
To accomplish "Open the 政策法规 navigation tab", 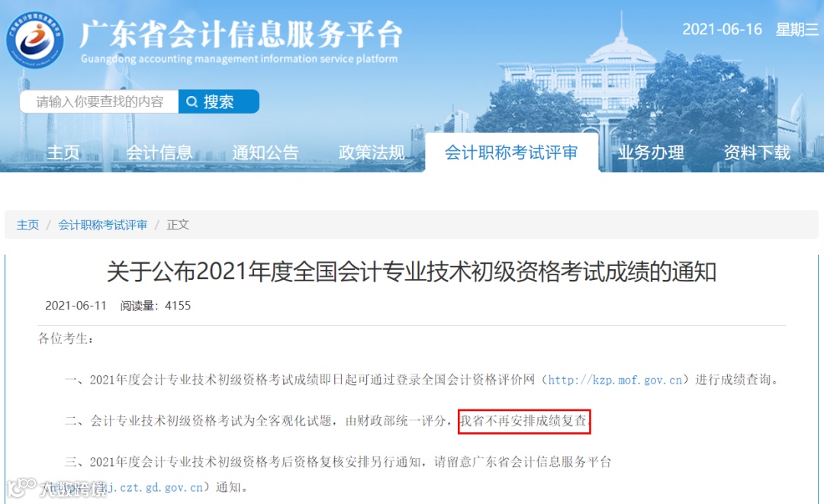I will (372, 152).
